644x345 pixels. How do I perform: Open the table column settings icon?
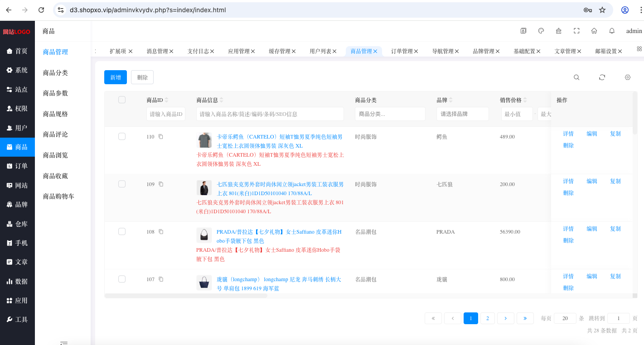pos(628,77)
